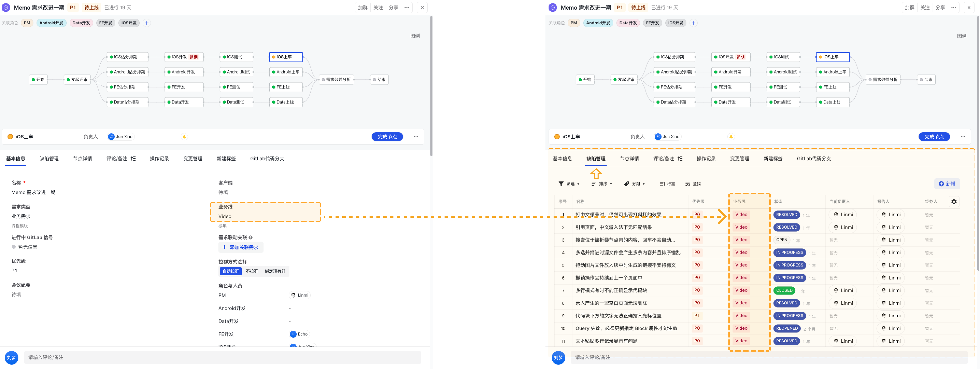The width and height of the screenshot is (980, 369).
Task: Open GitLab代码分支 tab in right panel
Action: (x=814, y=159)
